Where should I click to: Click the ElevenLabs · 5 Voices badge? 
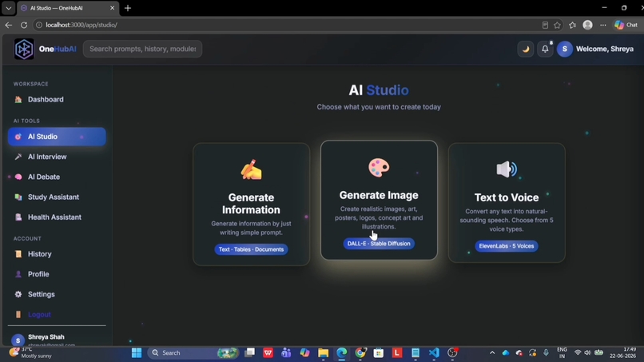[x=507, y=246]
